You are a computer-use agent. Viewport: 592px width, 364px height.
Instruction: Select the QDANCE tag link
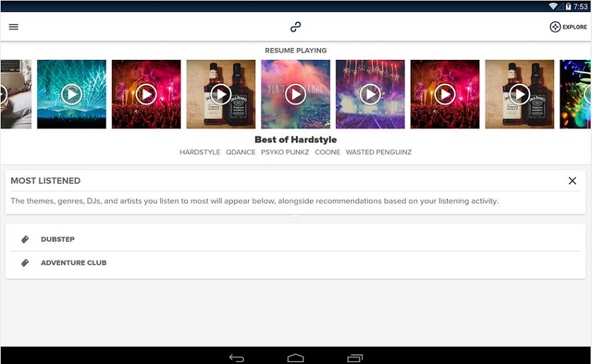pos(240,152)
